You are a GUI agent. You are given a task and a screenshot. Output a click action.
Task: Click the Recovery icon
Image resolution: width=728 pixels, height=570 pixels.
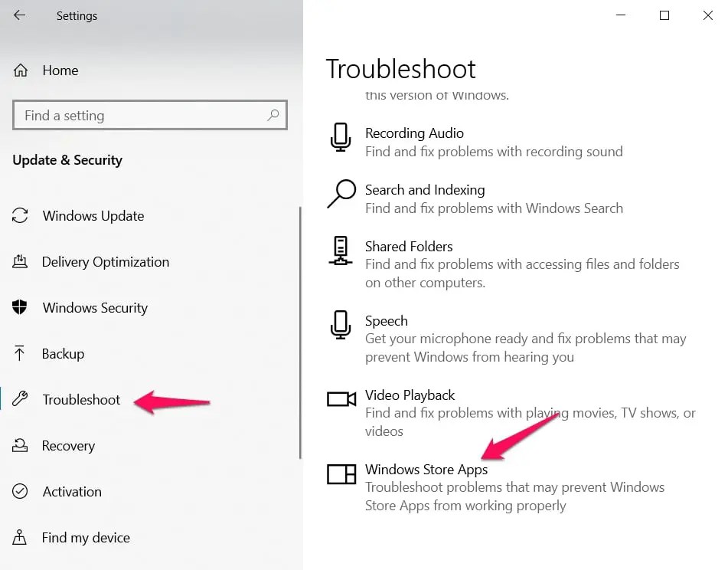[19, 445]
